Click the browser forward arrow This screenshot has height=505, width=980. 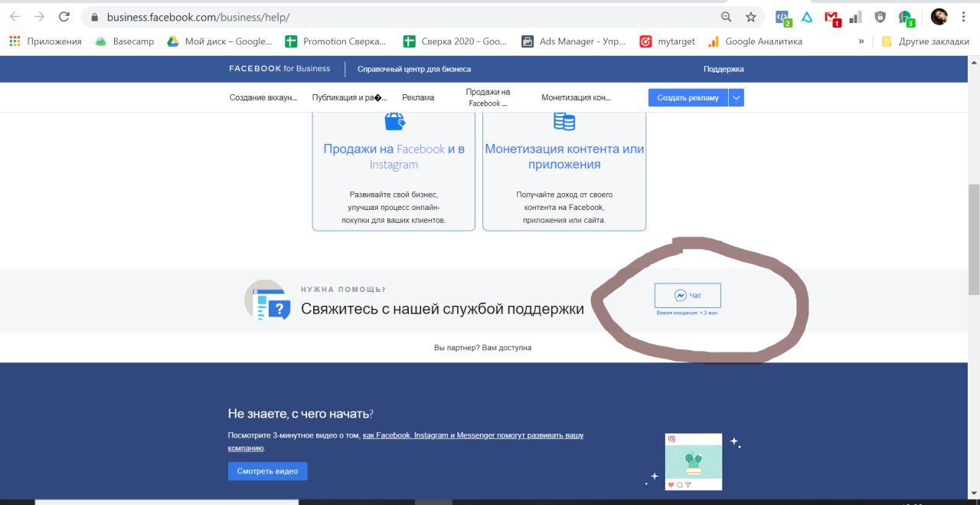pyautogui.click(x=39, y=17)
